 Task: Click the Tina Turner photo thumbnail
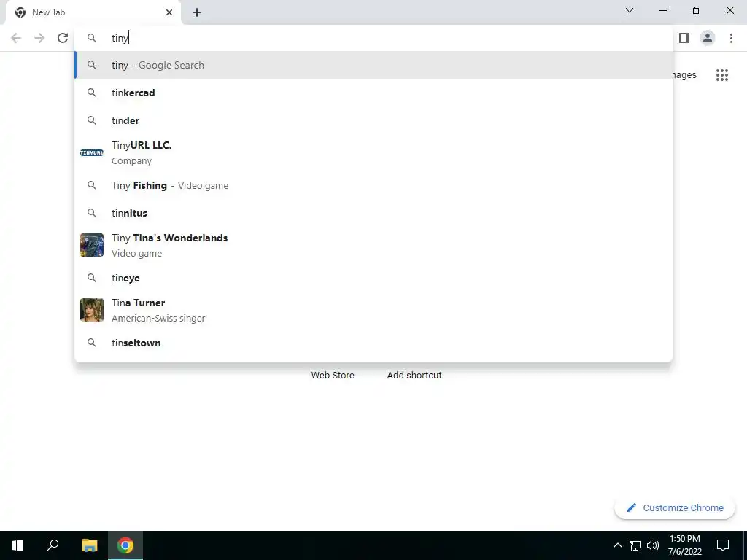92,310
